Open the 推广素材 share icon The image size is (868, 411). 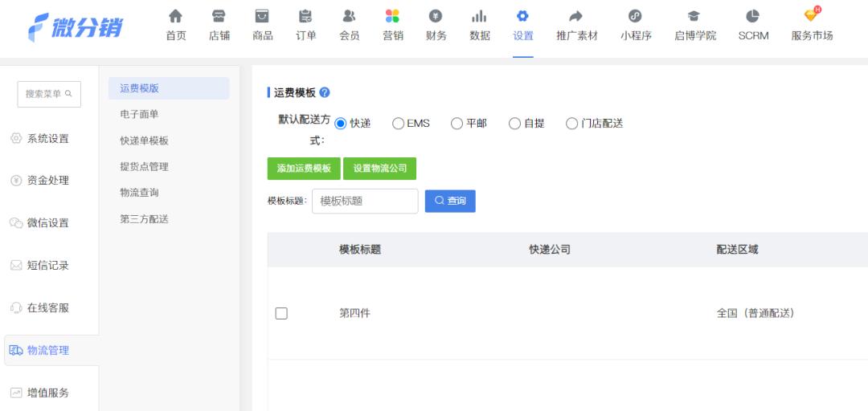[x=576, y=16]
